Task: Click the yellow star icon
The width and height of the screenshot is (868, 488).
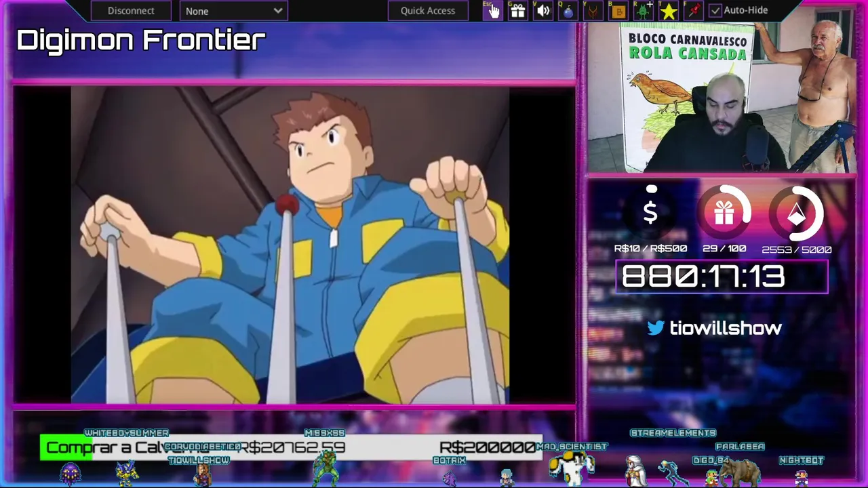Action: (x=669, y=10)
